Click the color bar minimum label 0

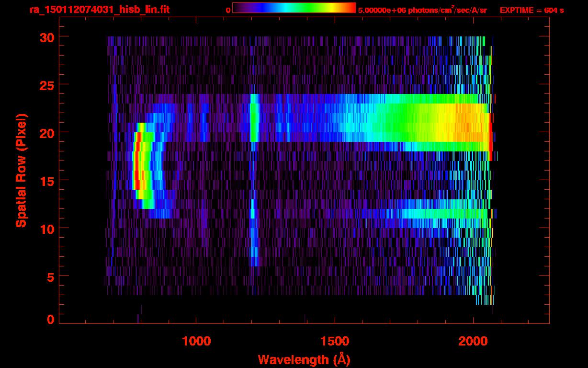click(228, 10)
